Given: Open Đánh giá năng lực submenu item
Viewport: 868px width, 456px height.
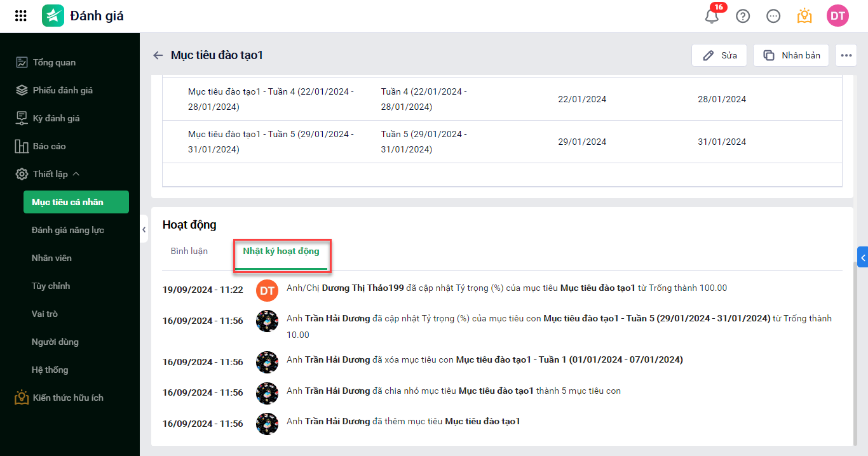Looking at the screenshot, I should [68, 230].
